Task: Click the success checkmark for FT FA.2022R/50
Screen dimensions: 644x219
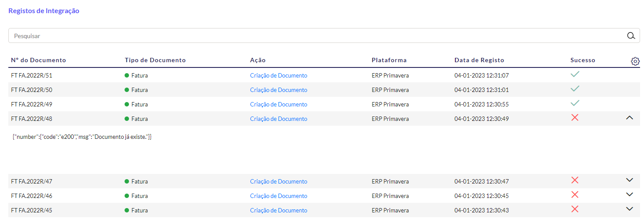Action: click(575, 89)
